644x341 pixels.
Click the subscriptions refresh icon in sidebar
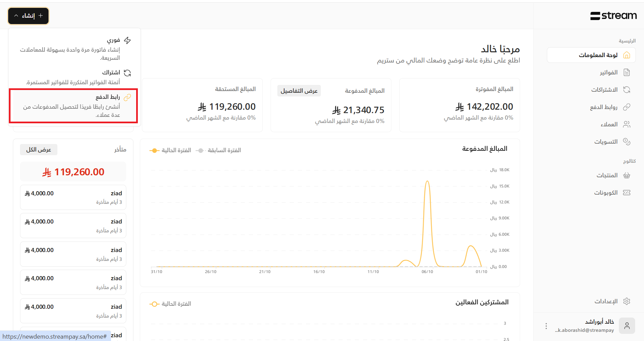coord(626,90)
